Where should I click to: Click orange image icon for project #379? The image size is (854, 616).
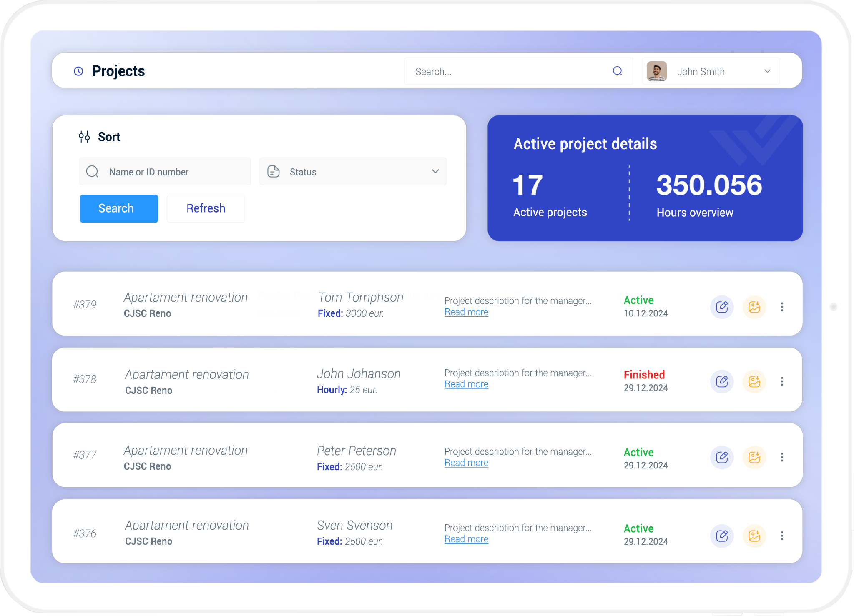[x=754, y=307]
